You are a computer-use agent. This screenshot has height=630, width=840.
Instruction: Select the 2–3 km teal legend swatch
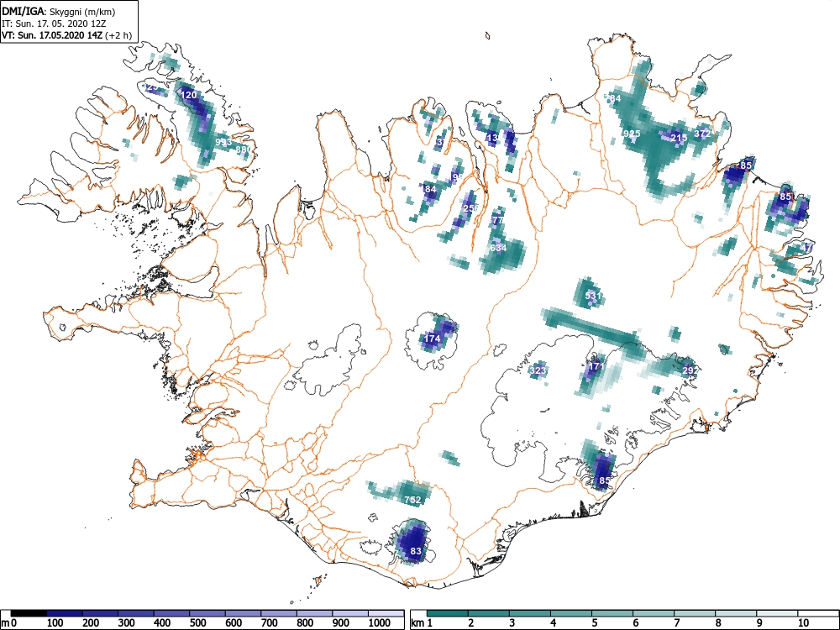click(489, 613)
